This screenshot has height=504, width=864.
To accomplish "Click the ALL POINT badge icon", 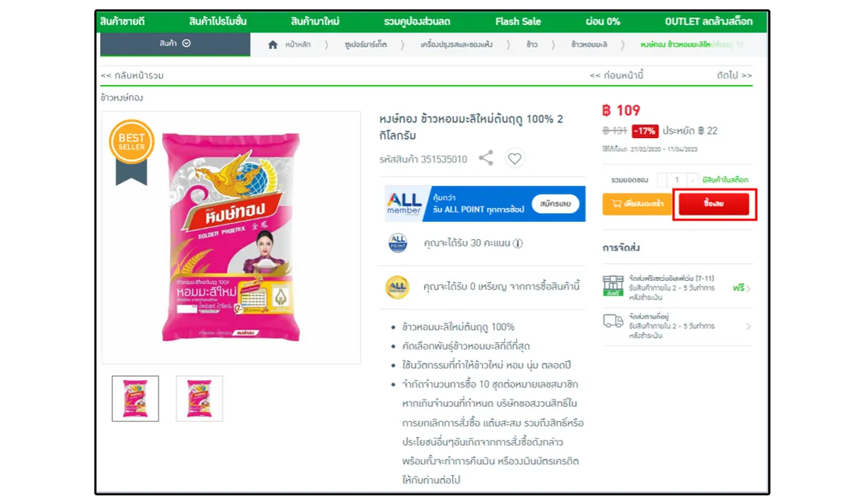I will tap(397, 243).
